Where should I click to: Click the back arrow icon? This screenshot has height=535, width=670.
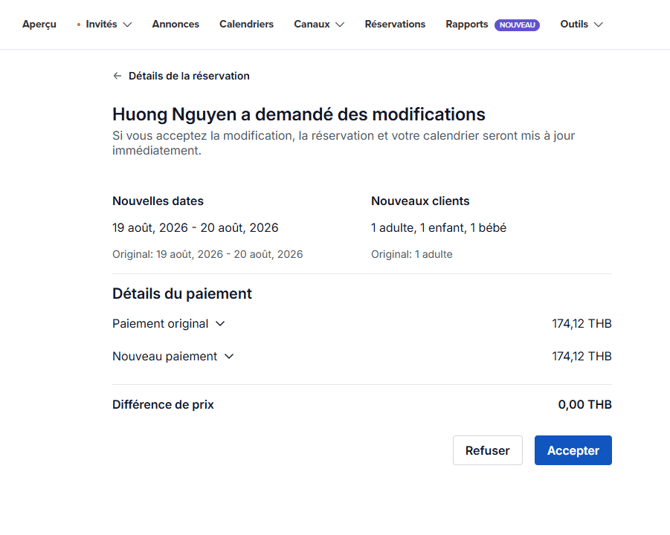(x=117, y=76)
